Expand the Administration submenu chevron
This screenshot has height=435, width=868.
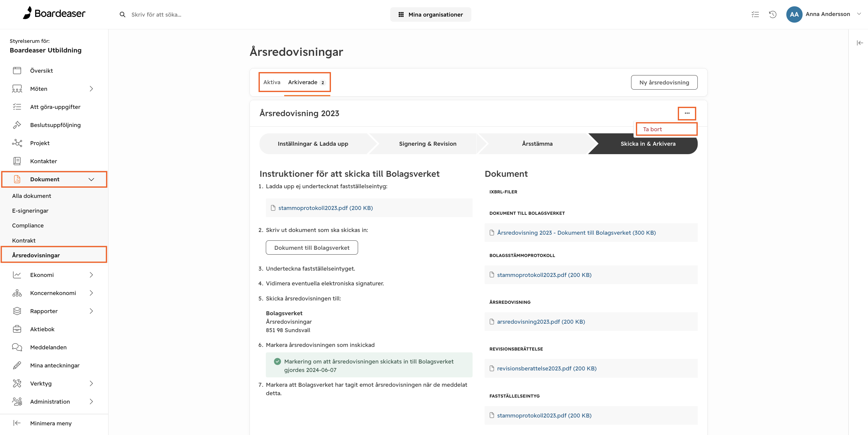[x=91, y=402]
